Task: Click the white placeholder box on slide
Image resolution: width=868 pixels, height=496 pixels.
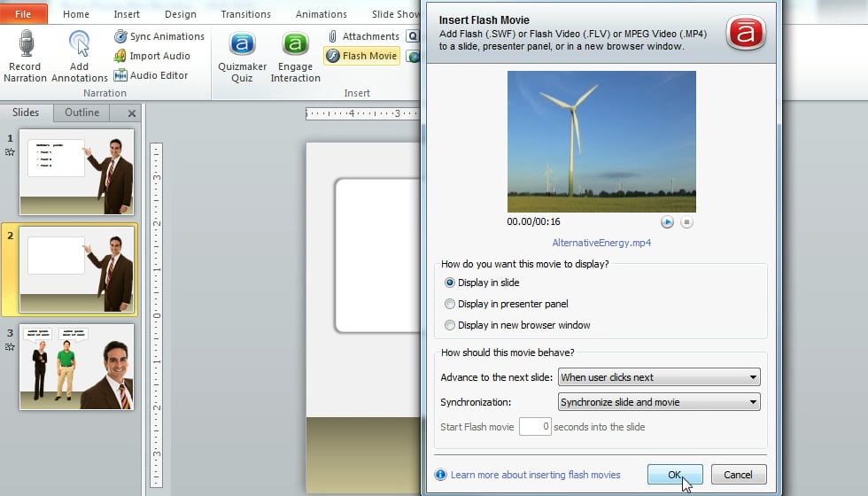Action: tap(378, 256)
